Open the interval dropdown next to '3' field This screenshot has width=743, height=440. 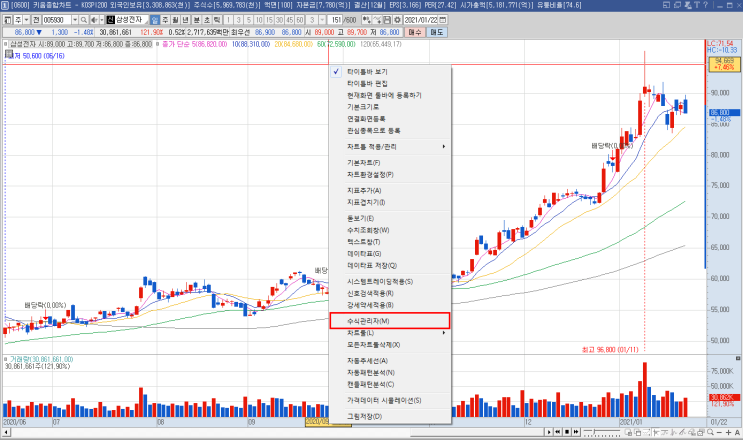(x=322, y=20)
